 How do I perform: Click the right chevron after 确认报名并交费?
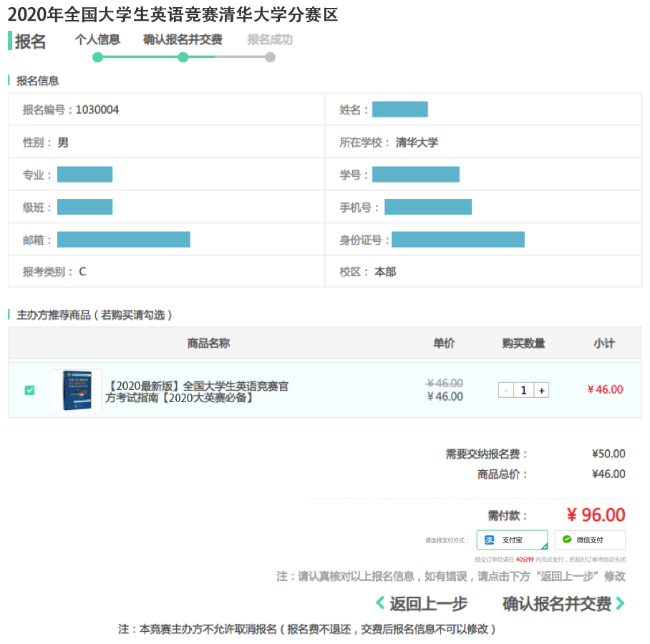620,603
